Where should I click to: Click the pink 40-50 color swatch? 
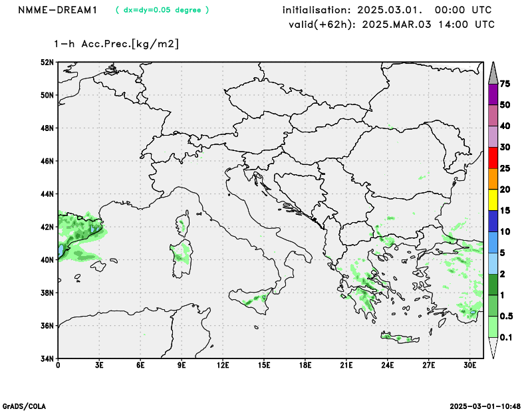[x=493, y=116]
